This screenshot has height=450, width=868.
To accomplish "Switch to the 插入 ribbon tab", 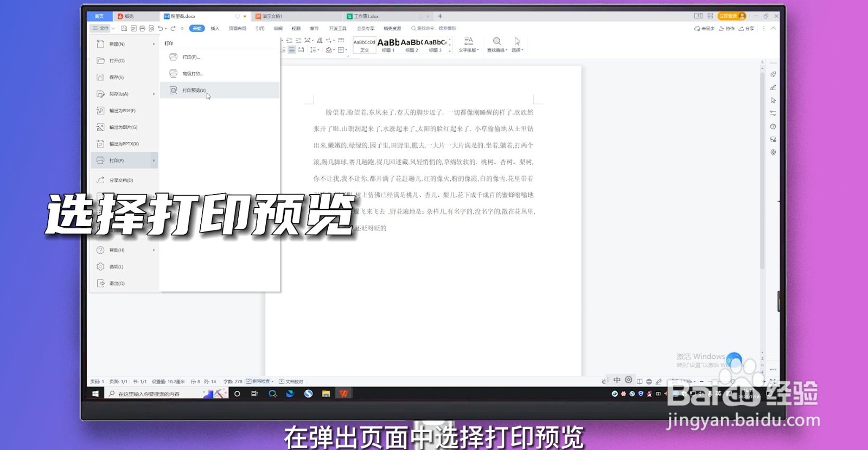I will (x=215, y=28).
